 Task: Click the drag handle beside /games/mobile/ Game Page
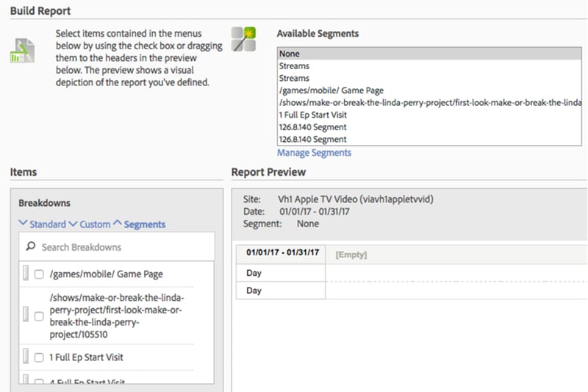click(x=26, y=273)
